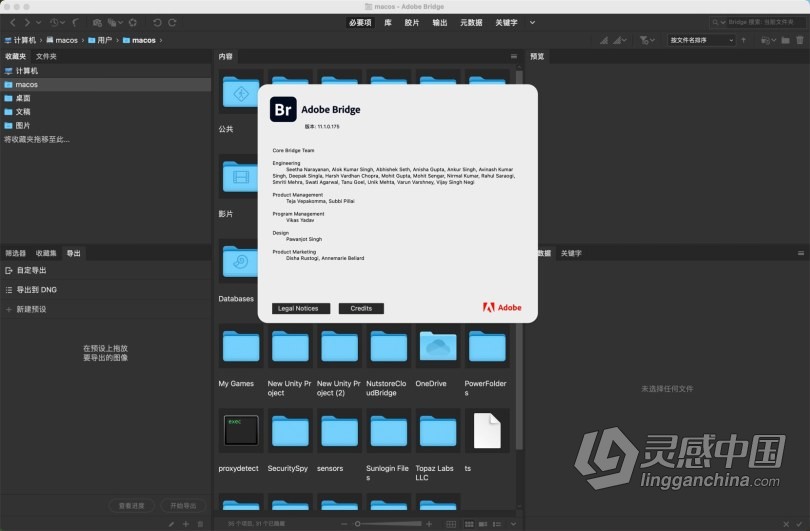
Task: Select 计算机 in favorites list
Action: tap(106, 71)
